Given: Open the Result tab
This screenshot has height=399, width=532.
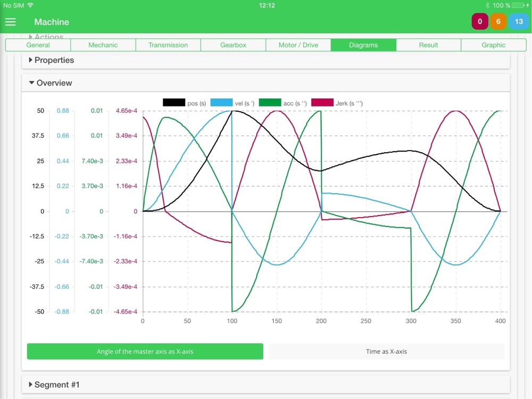Looking at the screenshot, I should 428,45.
